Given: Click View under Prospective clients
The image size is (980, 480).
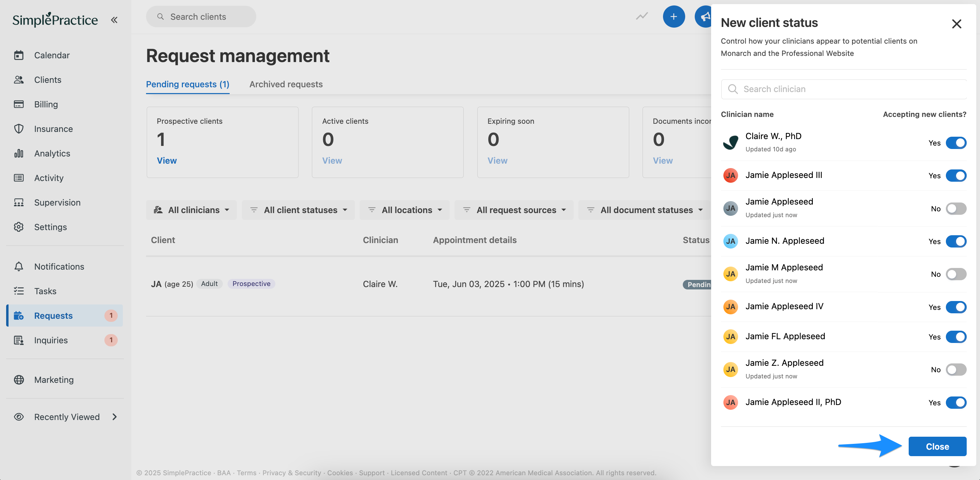Looking at the screenshot, I should pos(167,160).
